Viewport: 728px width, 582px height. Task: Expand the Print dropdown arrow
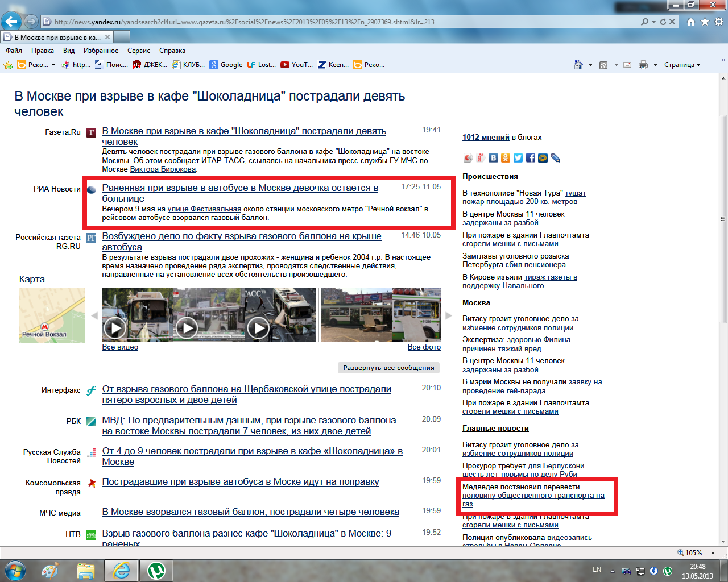[x=655, y=65]
